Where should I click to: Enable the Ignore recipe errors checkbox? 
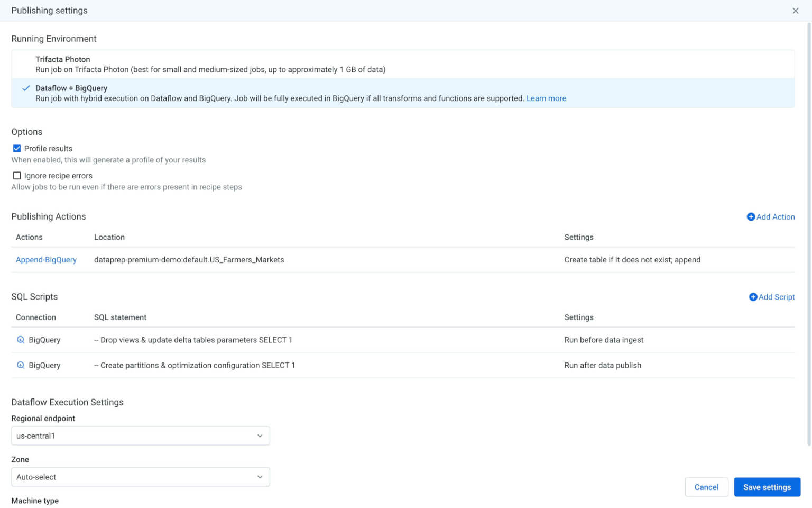pyautogui.click(x=17, y=176)
